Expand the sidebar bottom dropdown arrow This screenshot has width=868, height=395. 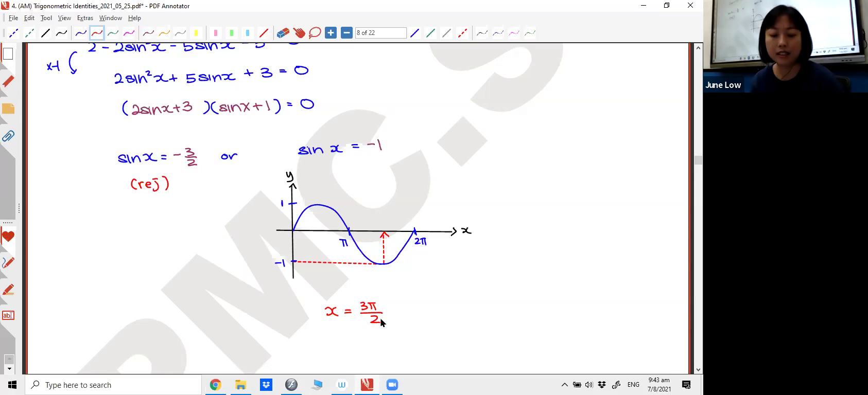click(x=9, y=369)
